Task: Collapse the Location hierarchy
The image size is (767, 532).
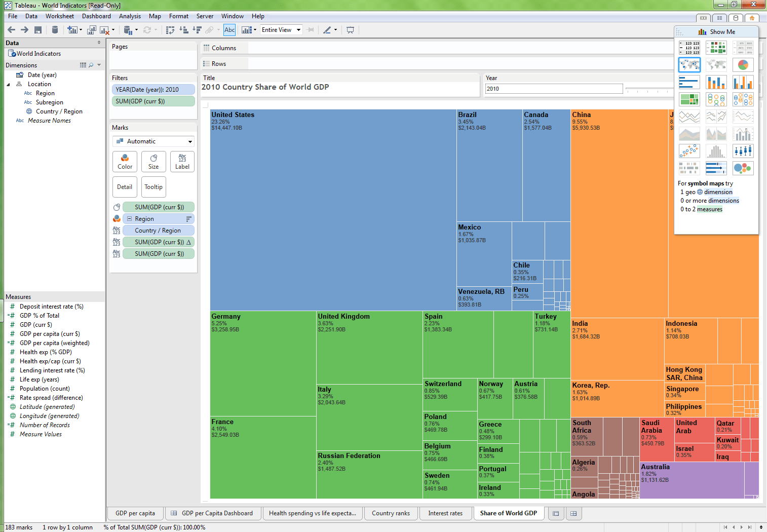Action: coord(8,84)
